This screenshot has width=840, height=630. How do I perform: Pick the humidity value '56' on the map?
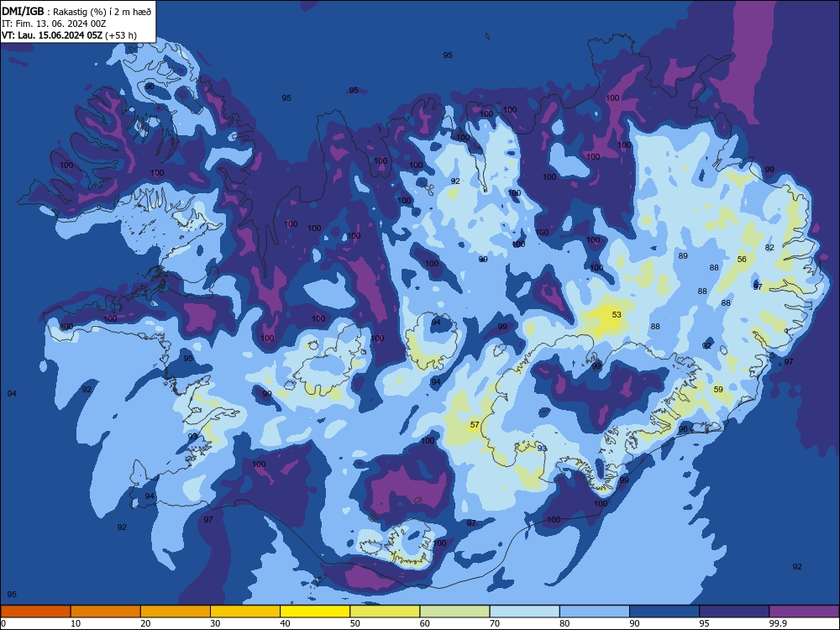tap(742, 260)
